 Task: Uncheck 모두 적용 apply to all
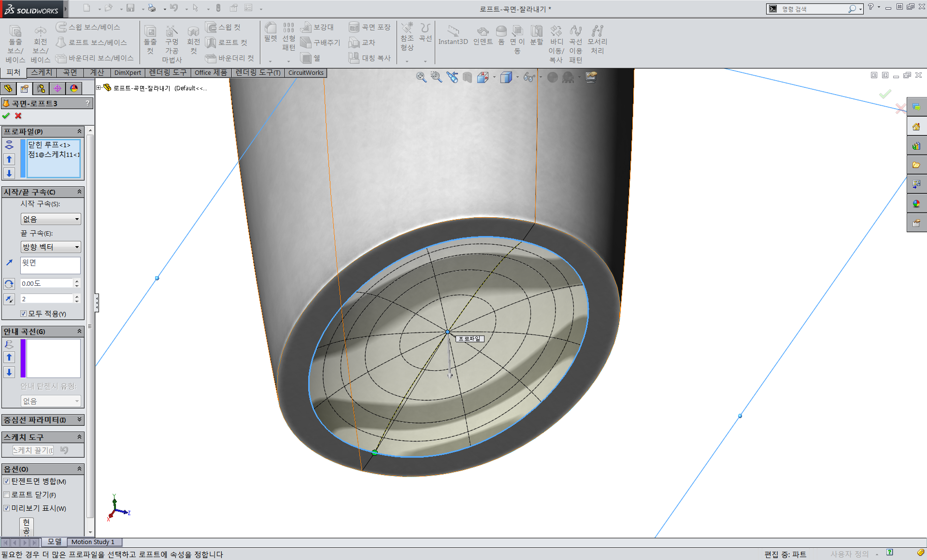click(x=24, y=314)
